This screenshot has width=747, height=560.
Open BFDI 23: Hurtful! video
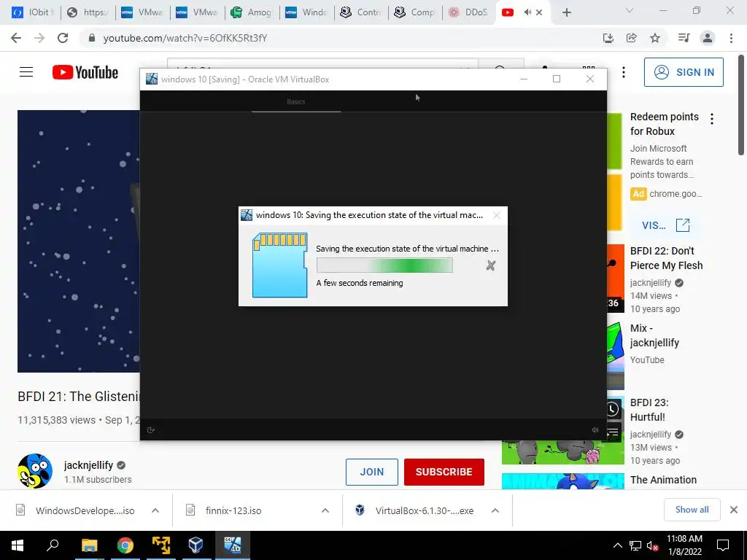(x=649, y=410)
